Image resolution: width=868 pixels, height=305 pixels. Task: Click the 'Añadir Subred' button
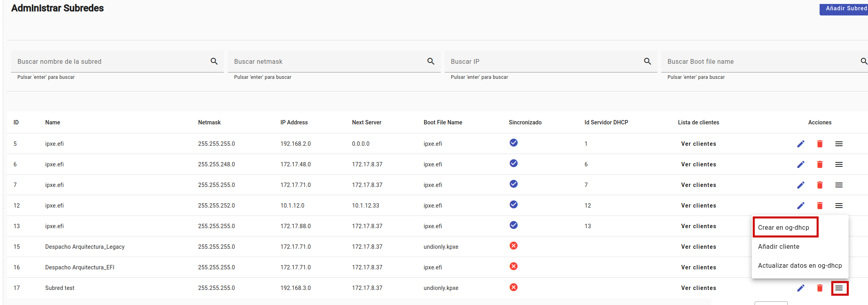[x=845, y=8]
